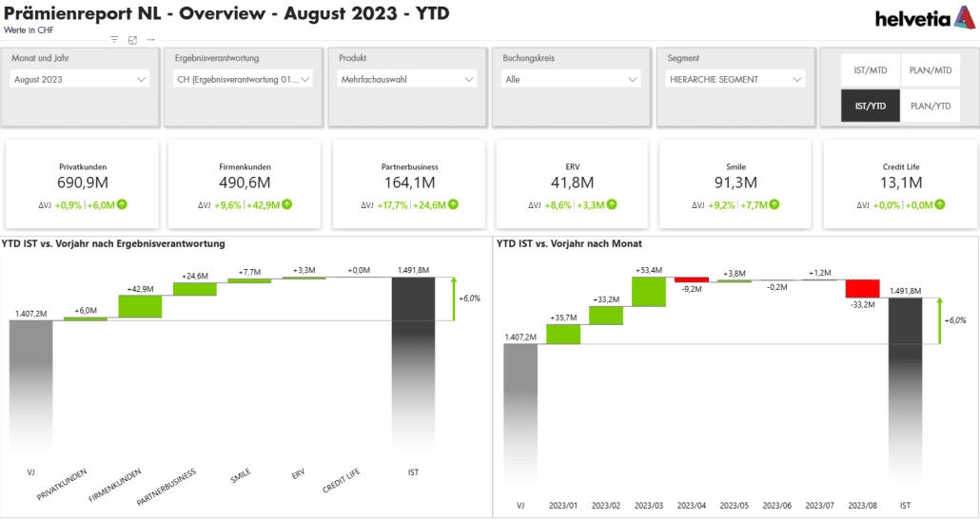This screenshot has height=520, width=980.
Task: Click the Helvetia logo
Action: [x=921, y=17]
